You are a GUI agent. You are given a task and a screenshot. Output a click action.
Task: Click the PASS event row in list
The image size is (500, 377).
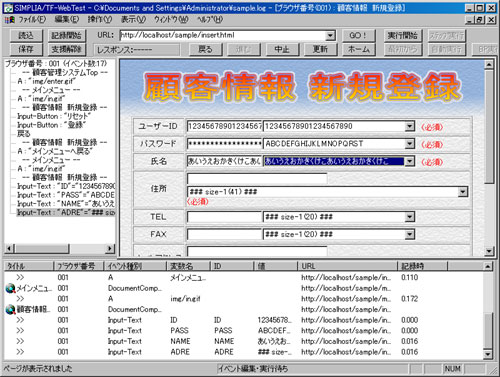(x=243, y=330)
